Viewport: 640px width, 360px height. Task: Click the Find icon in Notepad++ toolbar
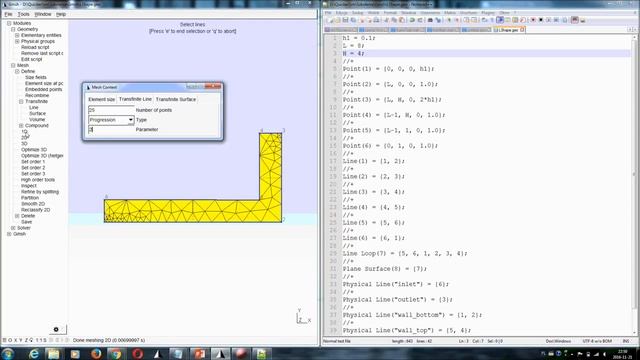pyautogui.click(x=430, y=20)
